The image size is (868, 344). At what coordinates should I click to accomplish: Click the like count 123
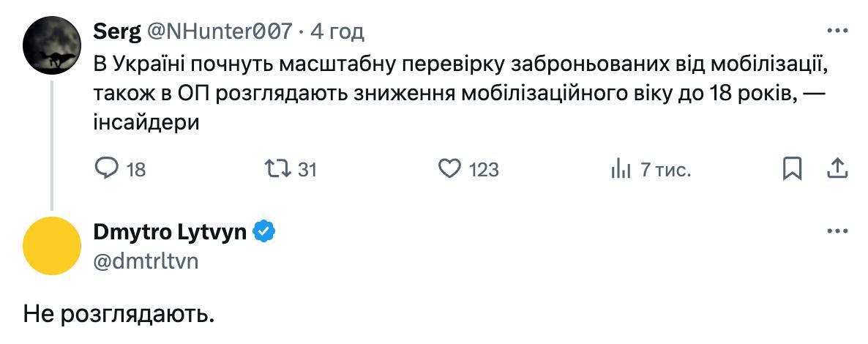click(x=484, y=170)
